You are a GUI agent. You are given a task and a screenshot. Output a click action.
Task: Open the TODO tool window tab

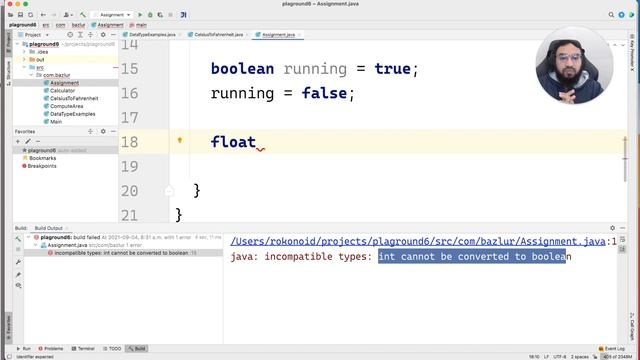point(112,349)
